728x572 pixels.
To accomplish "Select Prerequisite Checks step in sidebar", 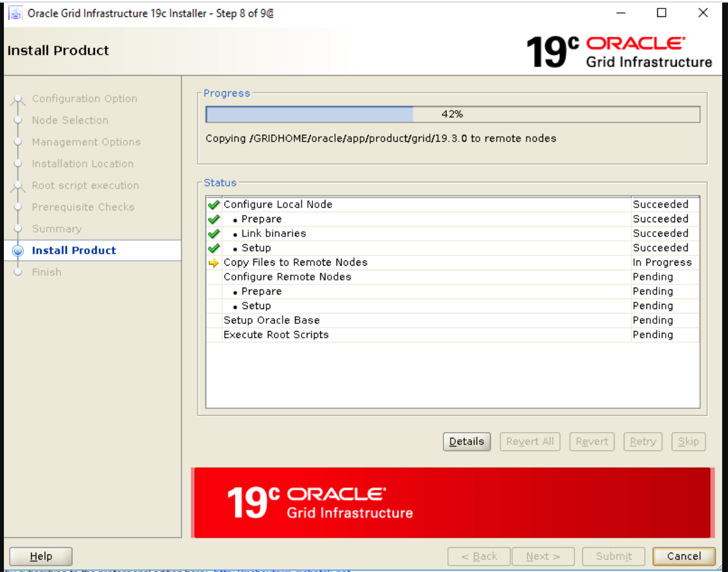I will (83, 207).
